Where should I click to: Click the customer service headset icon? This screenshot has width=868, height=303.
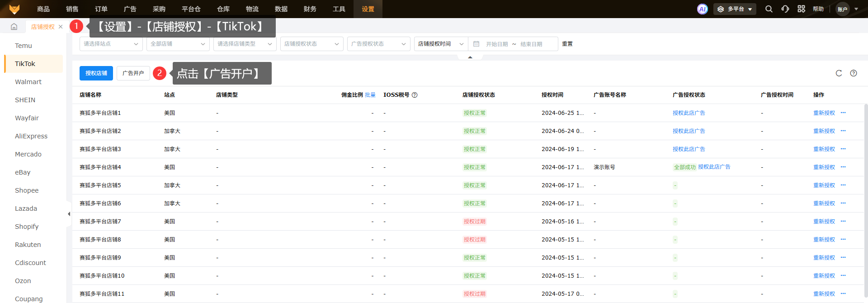tap(785, 9)
